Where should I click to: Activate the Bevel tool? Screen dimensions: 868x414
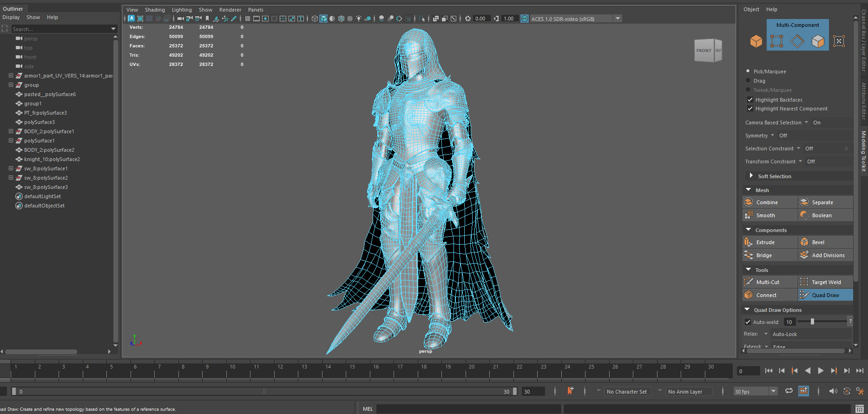[x=825, y=242]
